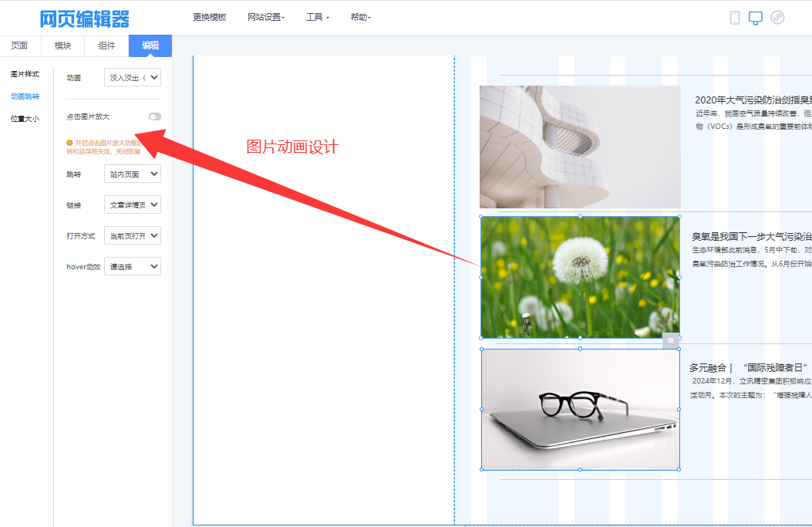812x527 pixels.
Task: Click the 打开方式 label
Action: (81, 236)
